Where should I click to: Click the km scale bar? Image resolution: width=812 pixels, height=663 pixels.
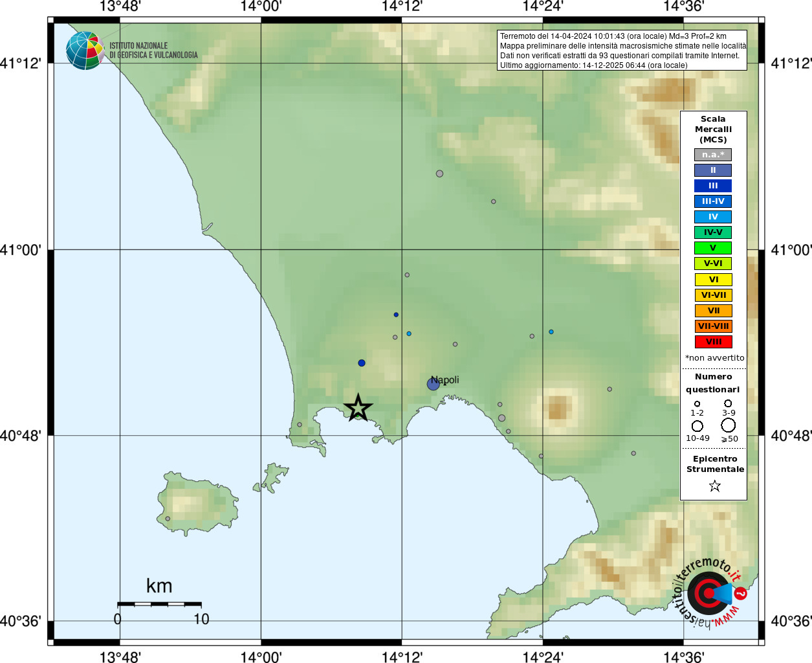(x=159, y=604)
